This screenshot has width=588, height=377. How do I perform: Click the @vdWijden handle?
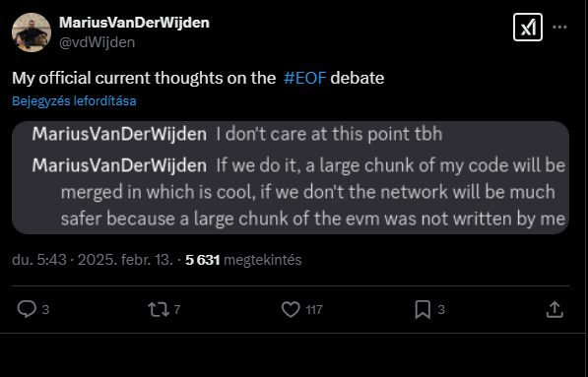(x=98, y=42)
